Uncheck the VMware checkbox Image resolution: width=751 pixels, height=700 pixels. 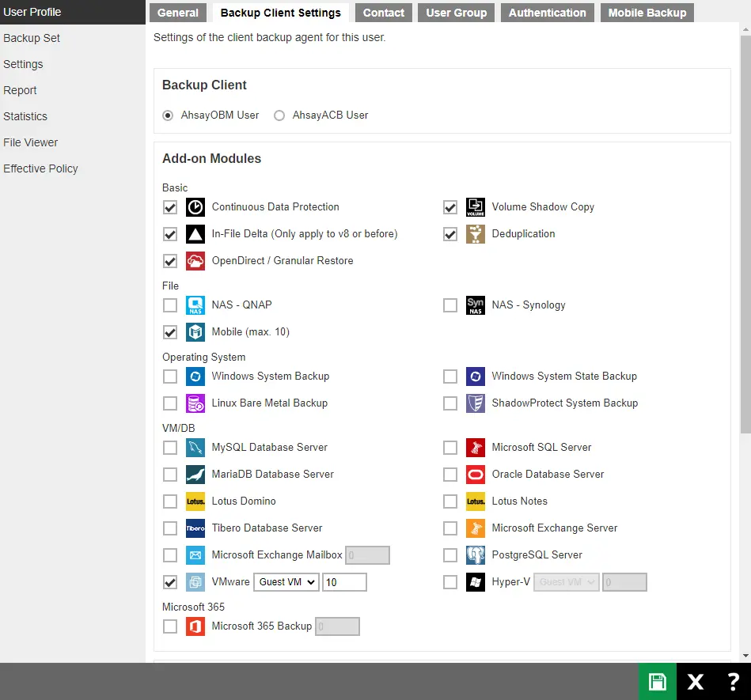point(170,582)
